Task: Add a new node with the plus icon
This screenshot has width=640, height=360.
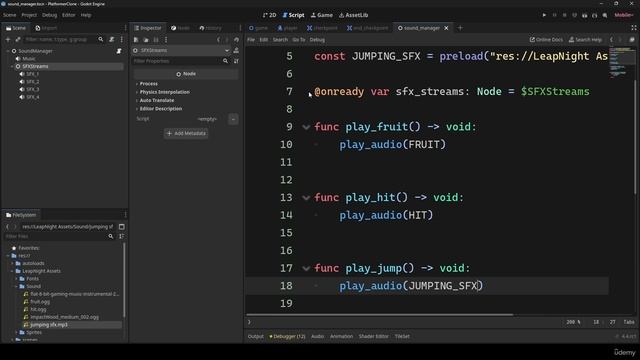Action: click(x=7, y=40)
